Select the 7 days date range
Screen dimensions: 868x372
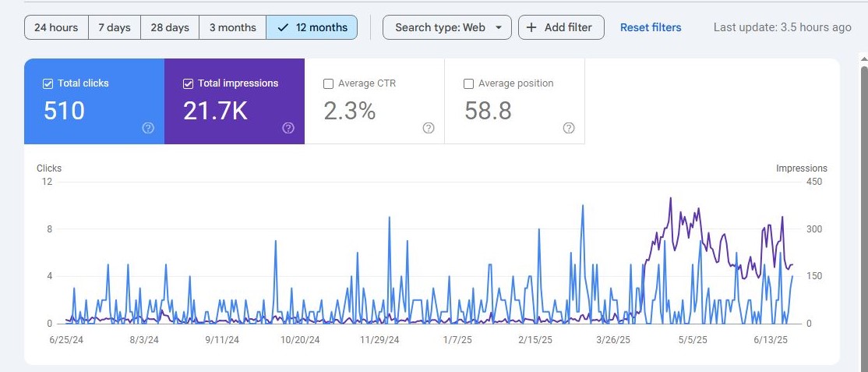[114, 27]
